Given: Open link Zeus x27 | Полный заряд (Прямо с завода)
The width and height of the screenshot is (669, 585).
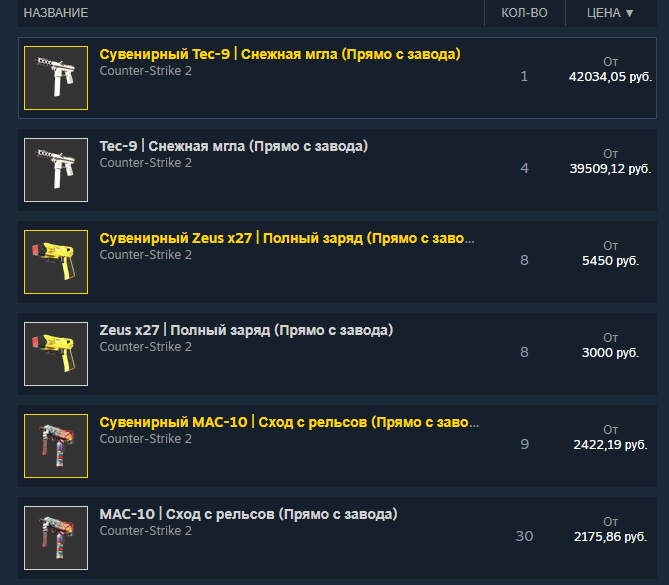Looking at the screenshot, I should coord(246,330).
